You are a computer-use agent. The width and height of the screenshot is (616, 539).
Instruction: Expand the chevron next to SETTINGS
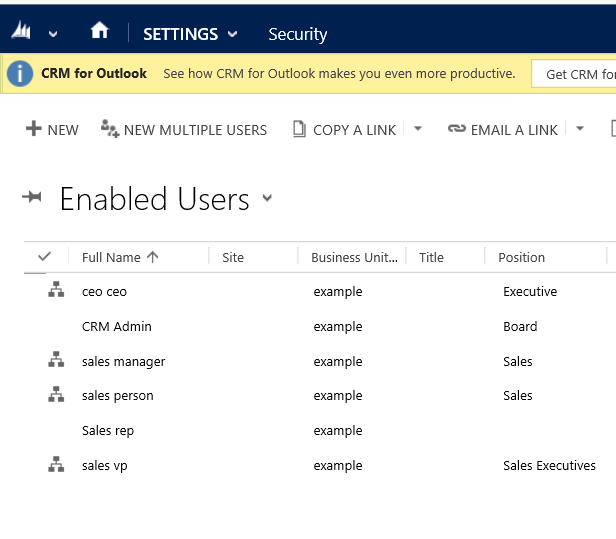pyautogui.click(x=233, y=34)
